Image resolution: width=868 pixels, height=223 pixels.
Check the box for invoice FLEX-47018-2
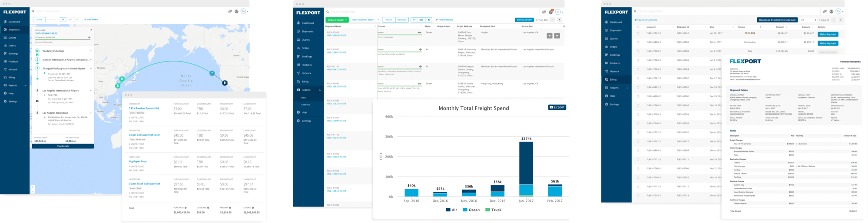[638, 196]
